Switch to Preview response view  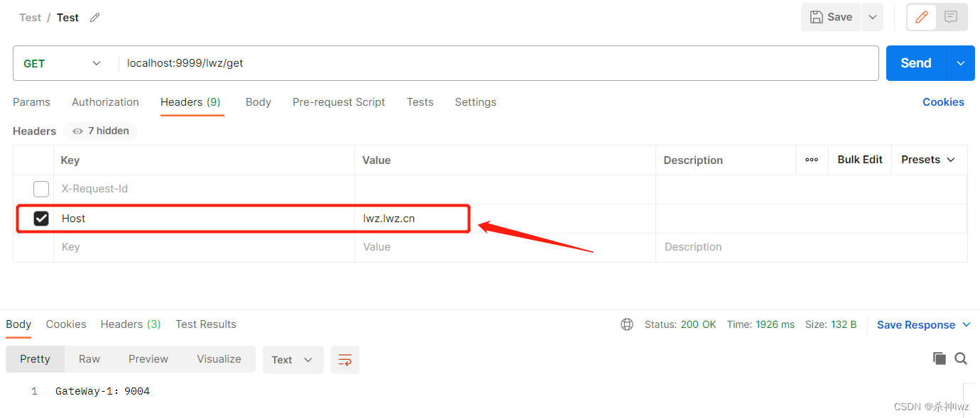coord(148,359)
